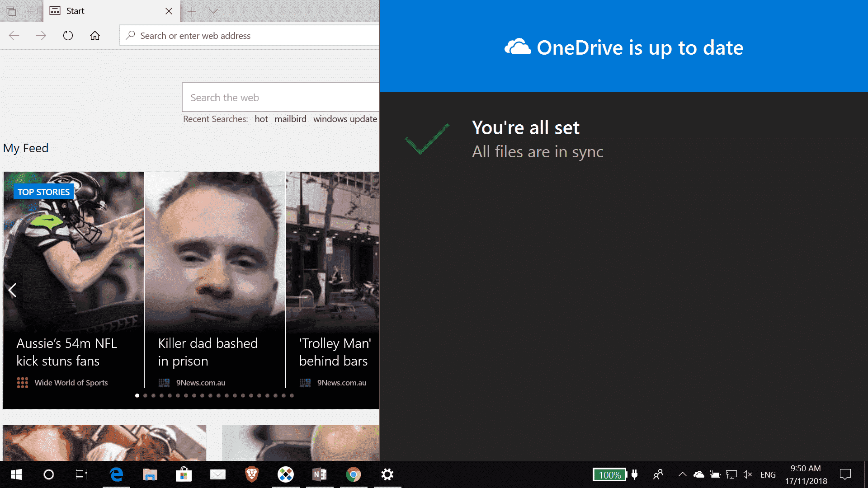
Task: Click the Show desktop strip
Action: [x=865, y=474]
